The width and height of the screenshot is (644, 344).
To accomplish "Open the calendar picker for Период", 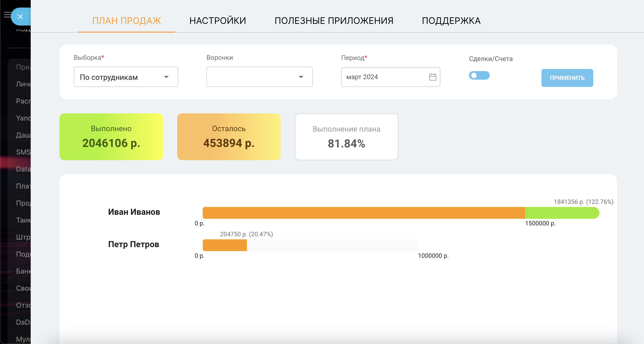I will pos(432,77).
